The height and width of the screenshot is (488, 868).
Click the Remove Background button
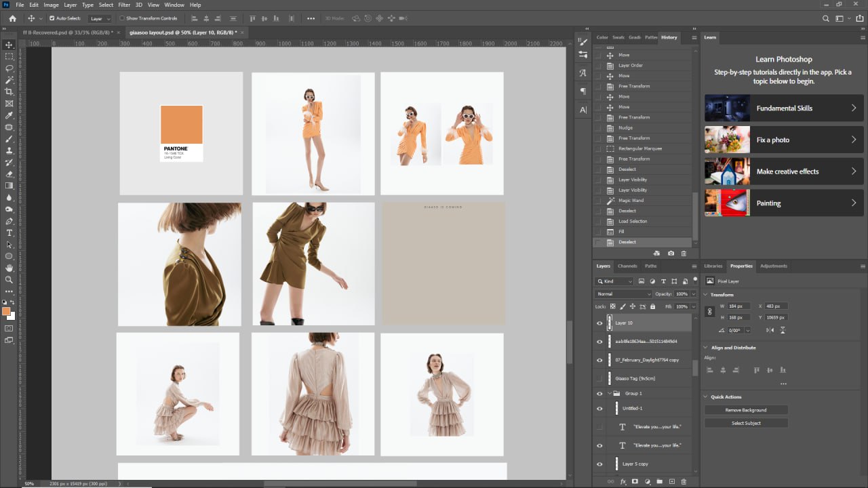point(746,410)
